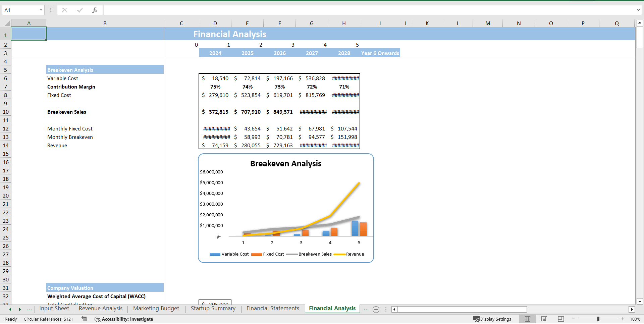Click the Monthly Fixed Cost label cell
The height and width of the screenshot is (324, 644).
(105, 128)
